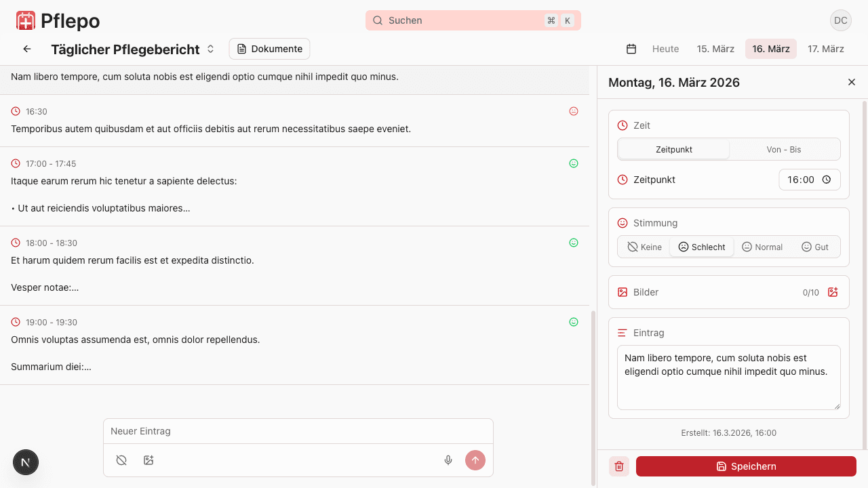Save changes with the Speichern button
The height and width of the screenshot is (488, 868).
[x=746, y=466]
